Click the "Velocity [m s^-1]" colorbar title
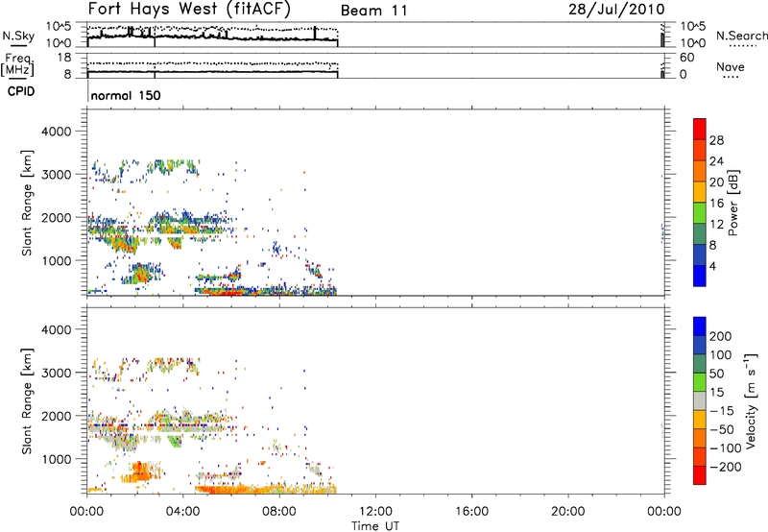 751,401
